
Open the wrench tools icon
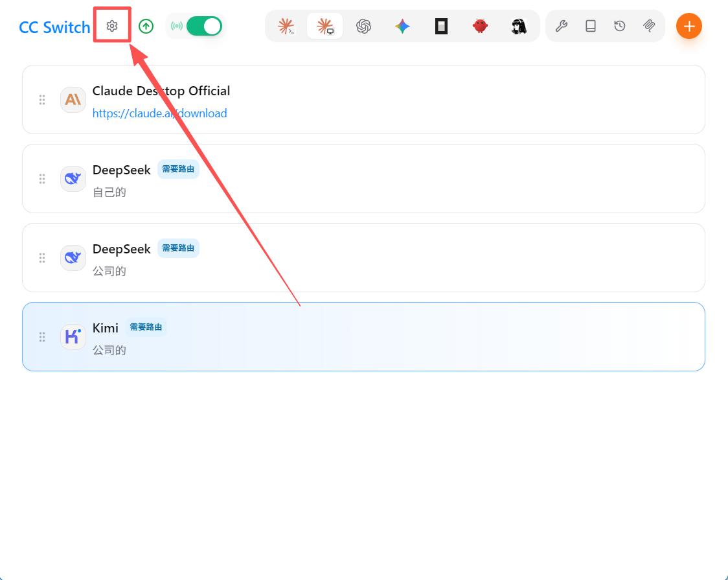pyautogui.click(x=562, y=26)
